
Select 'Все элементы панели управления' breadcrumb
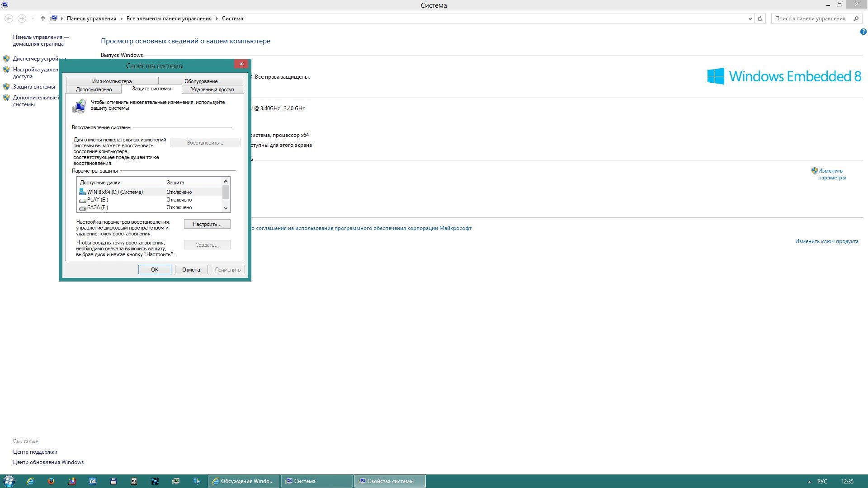(169, 19)
